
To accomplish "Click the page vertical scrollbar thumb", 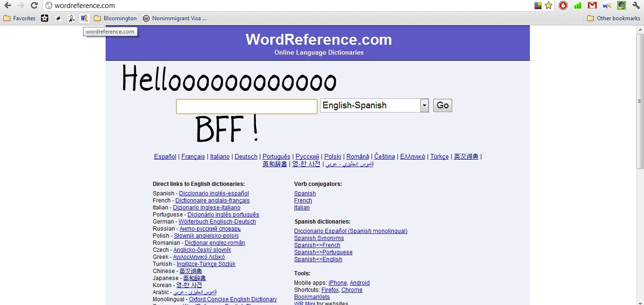I will (640, 101).
